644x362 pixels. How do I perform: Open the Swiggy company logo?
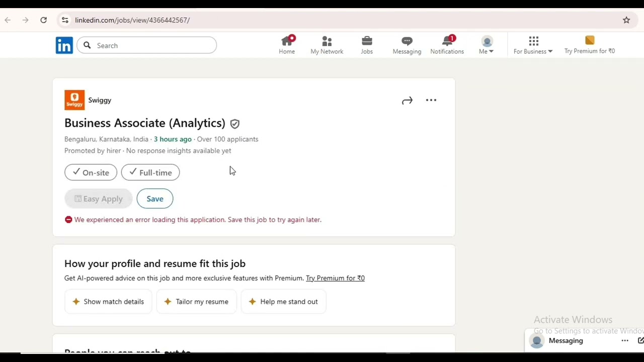74,100
